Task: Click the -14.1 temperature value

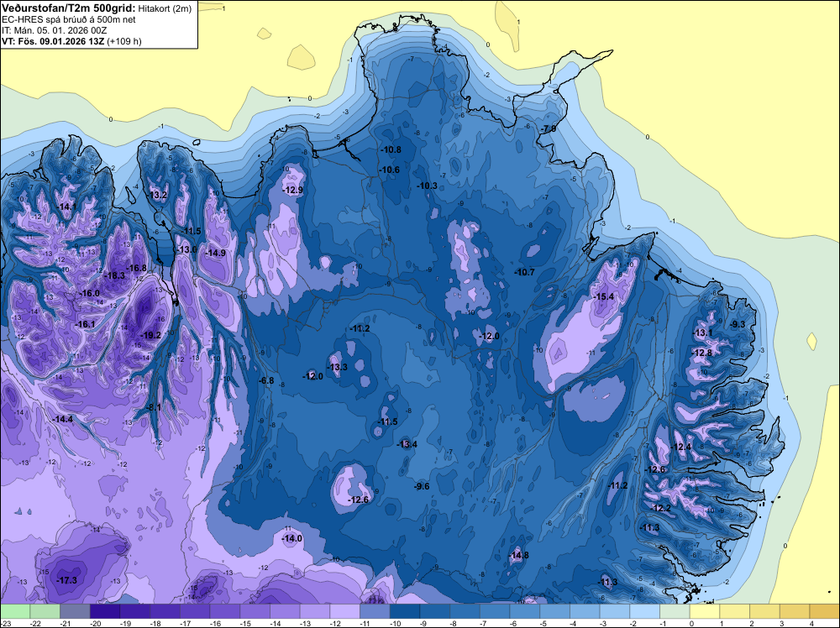Action: pos(66,207)
